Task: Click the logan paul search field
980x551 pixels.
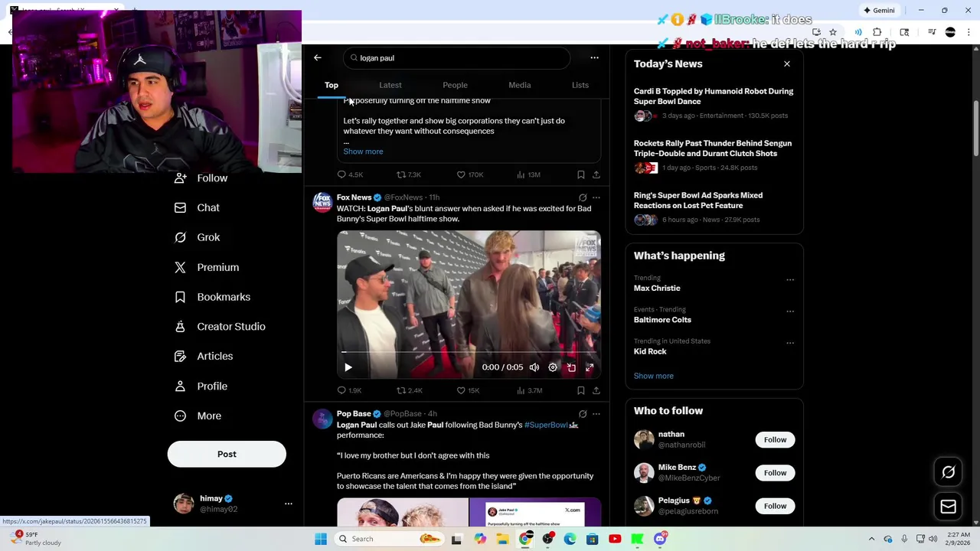Action: click(457, 58)
